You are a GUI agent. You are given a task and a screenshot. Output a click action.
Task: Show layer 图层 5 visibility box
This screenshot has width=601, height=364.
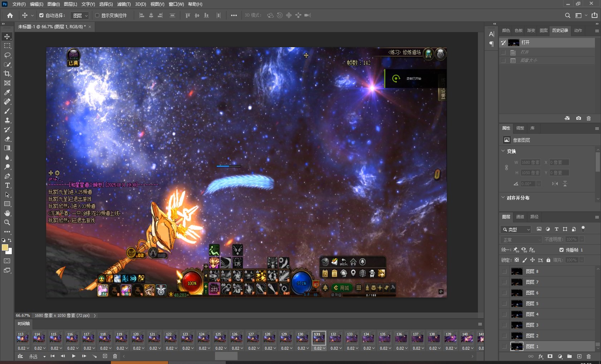pyautogui.click(x=504, y=304)
